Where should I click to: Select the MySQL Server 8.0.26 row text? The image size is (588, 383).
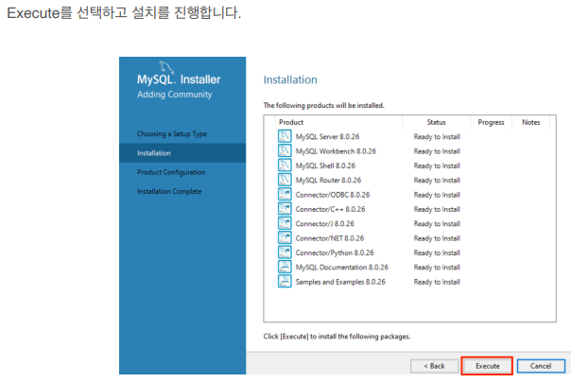coord(327,136)
